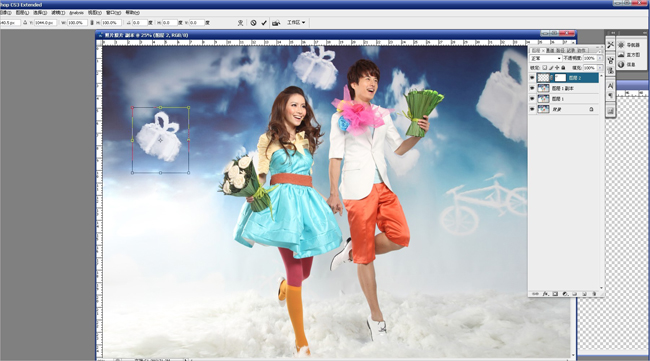Image resolution: width=650 pixels, height=361 pixels.
Task: Link layers using the chain icon
Action: (535, 294)
